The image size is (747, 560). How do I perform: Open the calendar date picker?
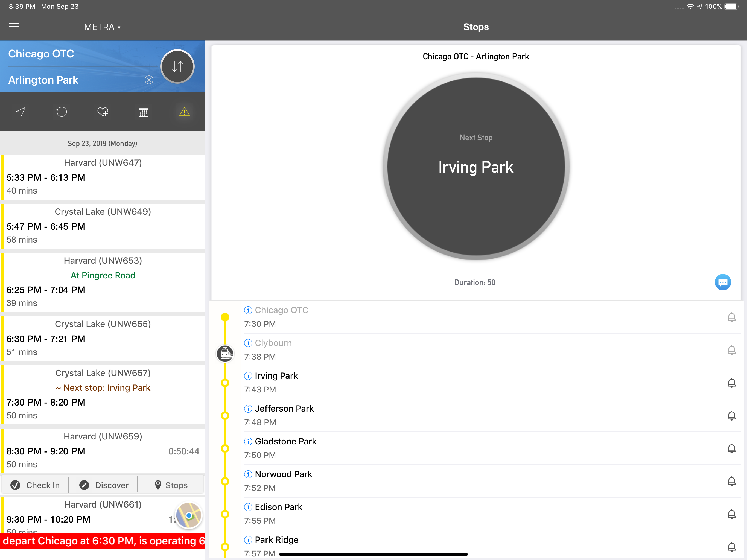144,112
